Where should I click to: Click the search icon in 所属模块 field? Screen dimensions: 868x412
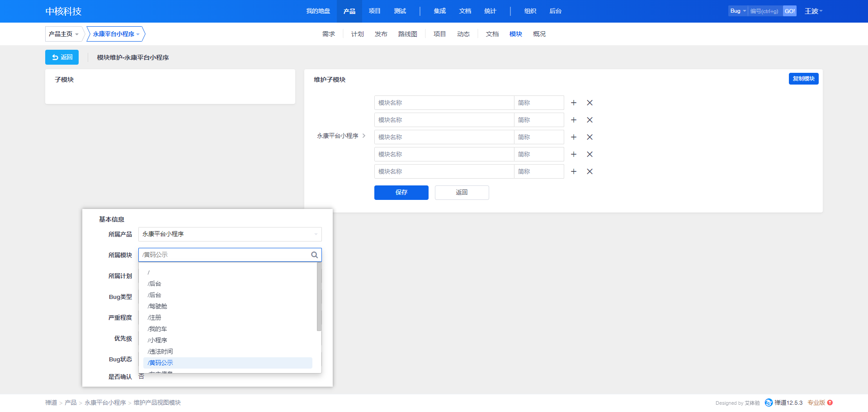pos(314,255)
